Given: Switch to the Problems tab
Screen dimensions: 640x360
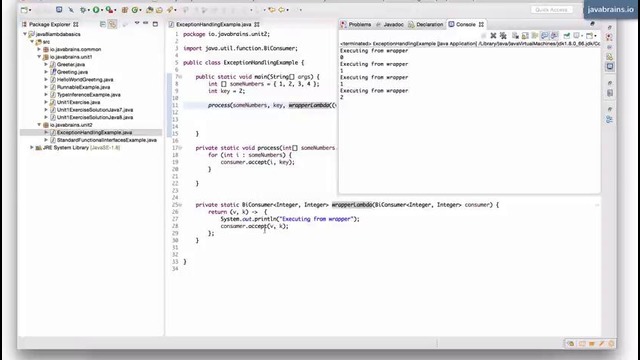Looking at the screenshot, I should 356,24.
